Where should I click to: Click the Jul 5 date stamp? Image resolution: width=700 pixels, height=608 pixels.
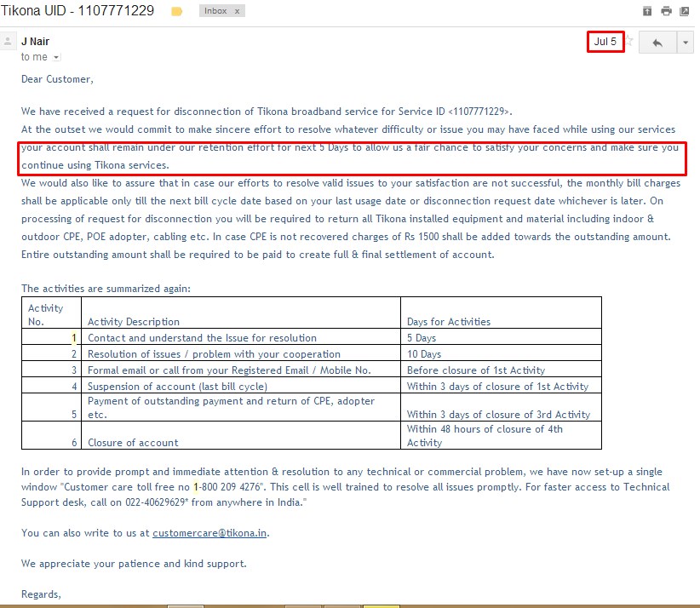pyautogui.click(x=605, y=42)
